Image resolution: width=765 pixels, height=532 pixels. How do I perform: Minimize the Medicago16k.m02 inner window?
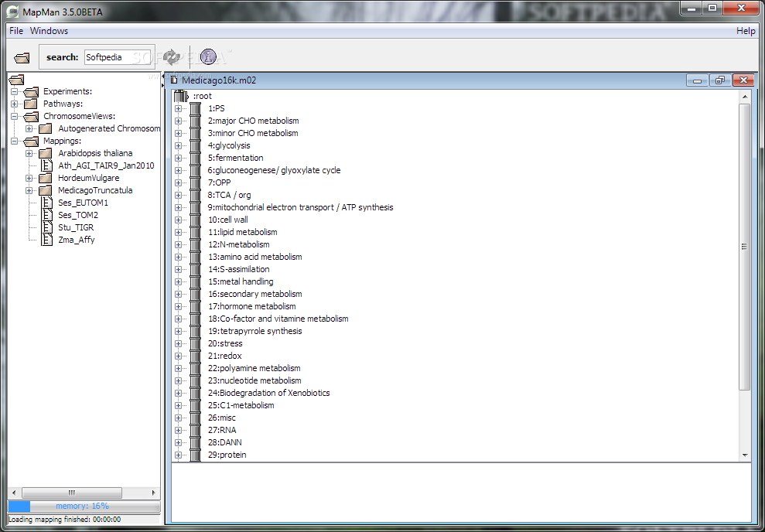pyautogui.click(x=697, y=80)
